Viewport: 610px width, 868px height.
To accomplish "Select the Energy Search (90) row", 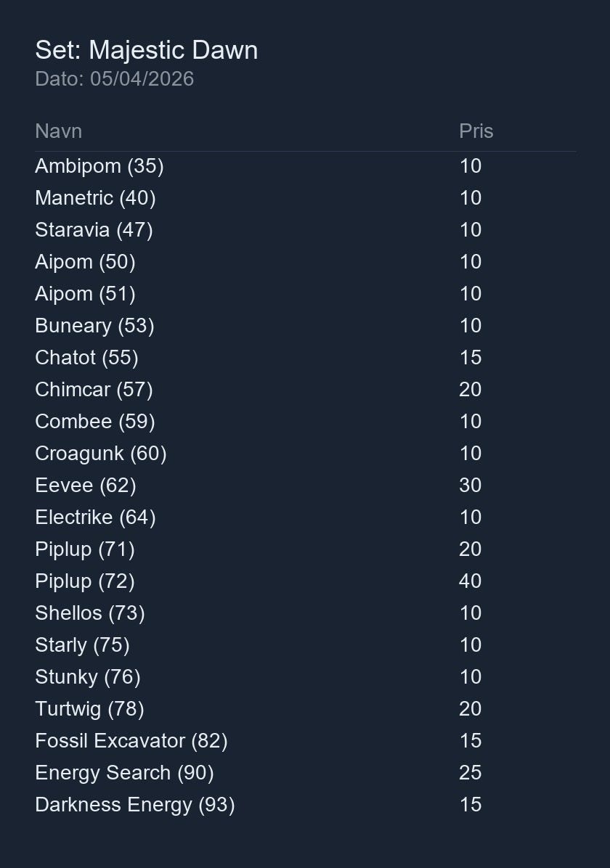I will point(305,773).
